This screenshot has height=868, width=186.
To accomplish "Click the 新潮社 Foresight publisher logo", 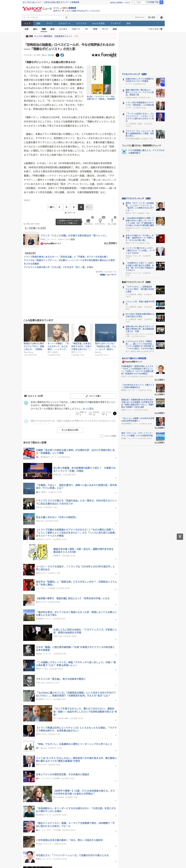I will [x=104, y=55].
